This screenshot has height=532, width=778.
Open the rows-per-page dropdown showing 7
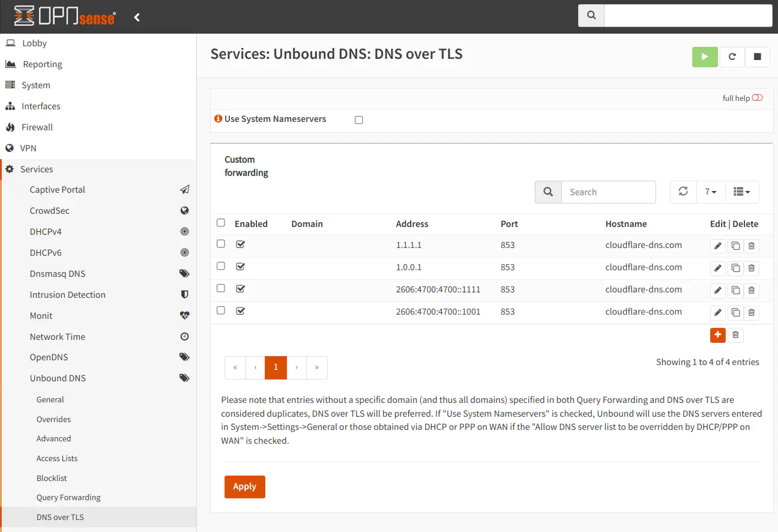pyautogui.click(x=711, y=192)
